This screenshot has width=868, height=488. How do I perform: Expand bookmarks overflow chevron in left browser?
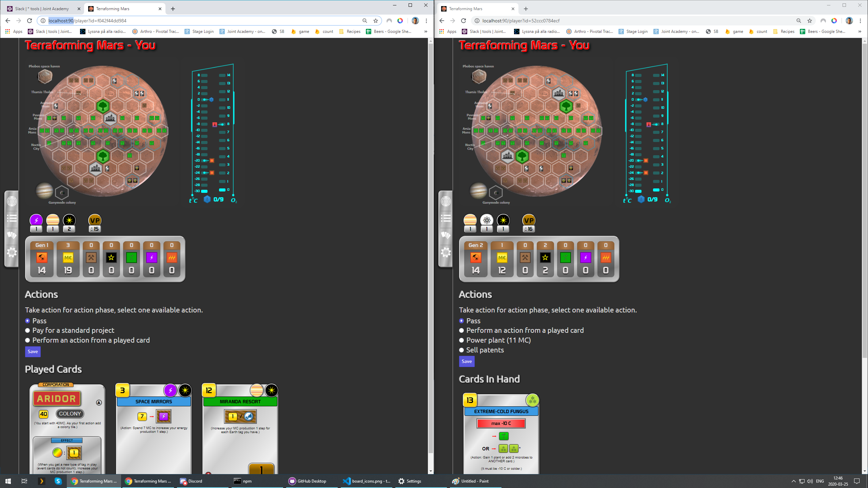pos(426,32)
